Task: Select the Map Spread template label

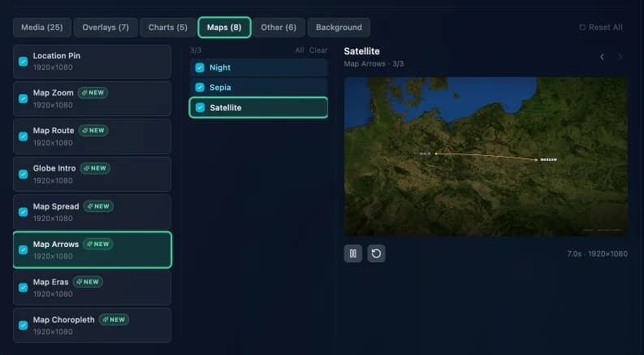Action: [56, 206]
